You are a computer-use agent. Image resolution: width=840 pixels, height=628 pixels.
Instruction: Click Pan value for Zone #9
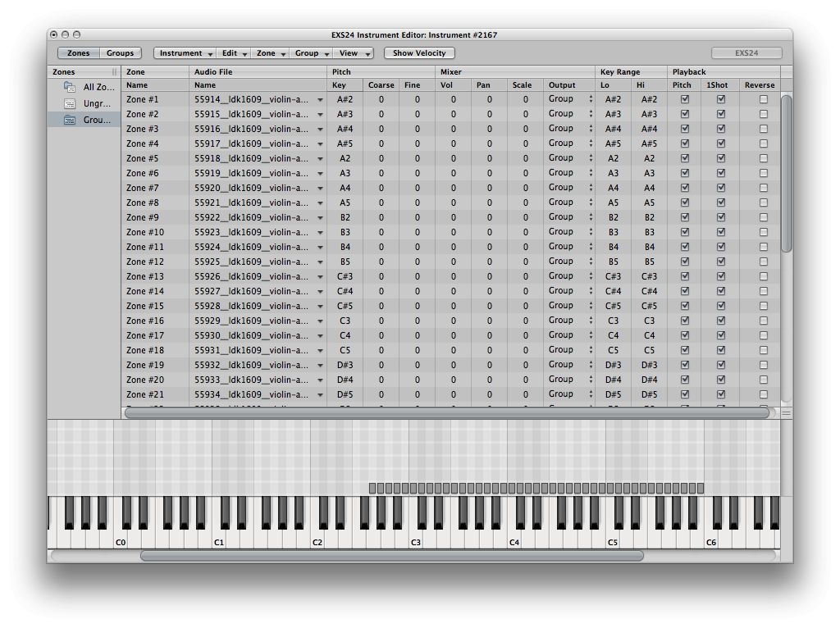pos(489,217)
